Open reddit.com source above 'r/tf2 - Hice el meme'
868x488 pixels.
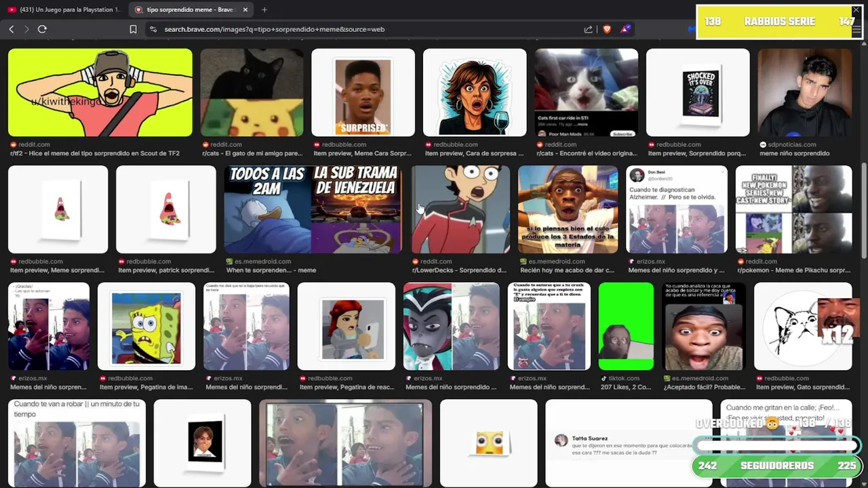coord(34,144)
